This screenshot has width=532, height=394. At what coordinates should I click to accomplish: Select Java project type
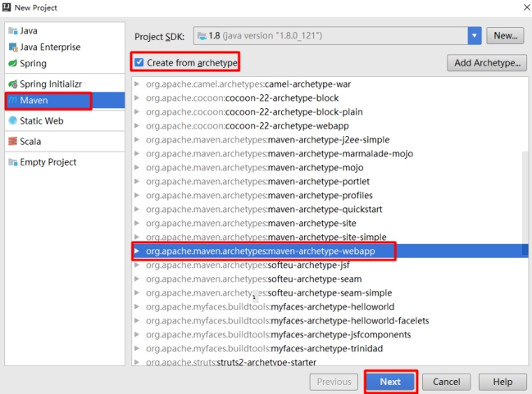click(65, 31)
